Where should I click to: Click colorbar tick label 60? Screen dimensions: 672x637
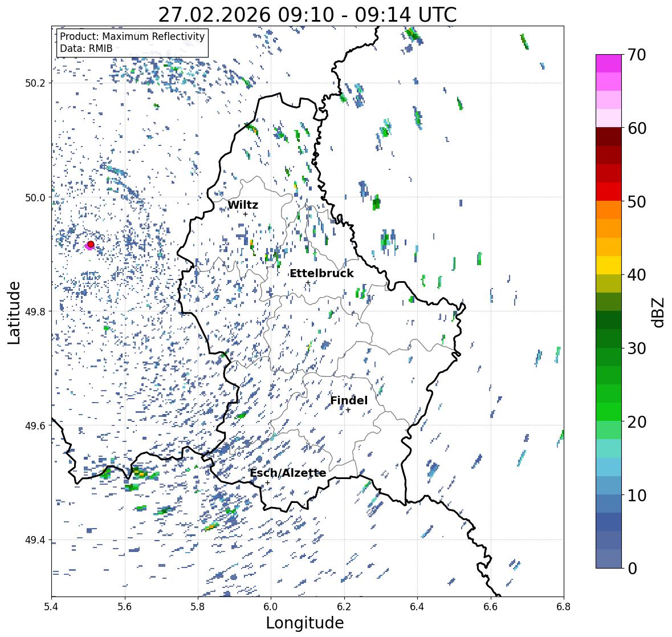tap(637, 128)
